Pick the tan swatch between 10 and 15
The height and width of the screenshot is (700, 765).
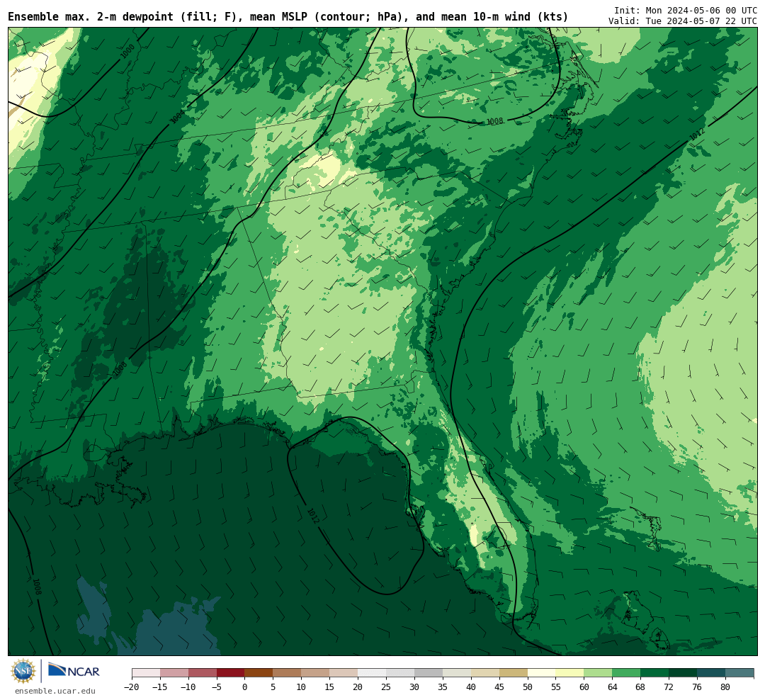pyautogui.click(x=316, y=673)
